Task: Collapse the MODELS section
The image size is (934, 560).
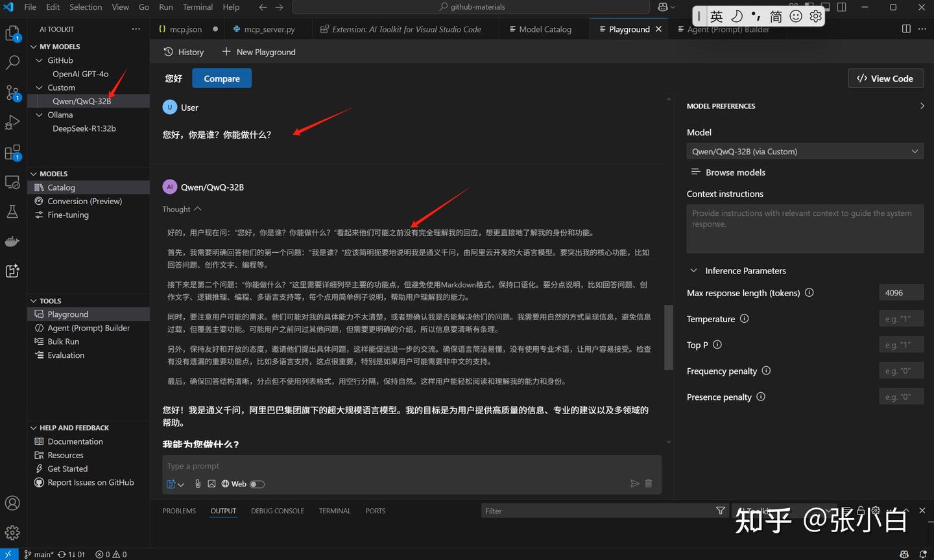Action: point(34,174)
